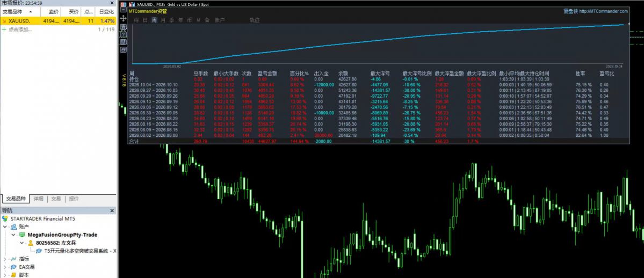Select the 账户 tab in MTCommander panel
Image resolution: width=644 pixels, height=278 pixels.
220,20
